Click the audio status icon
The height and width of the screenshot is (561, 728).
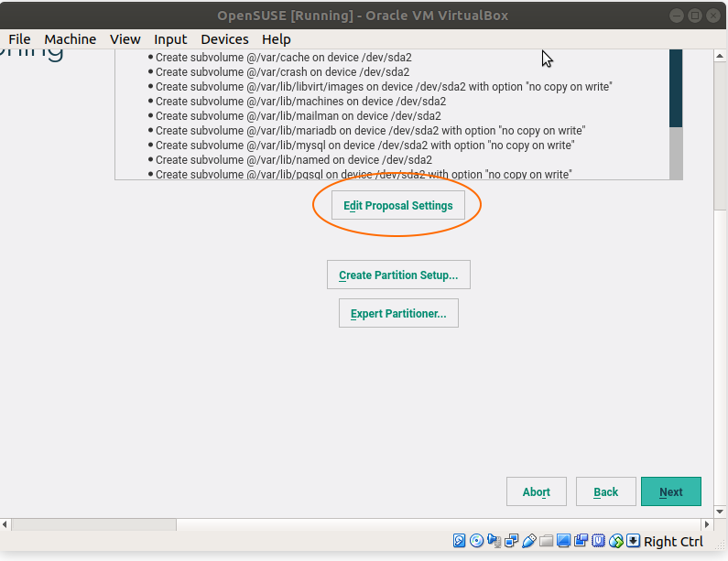[x=494, y=541]
